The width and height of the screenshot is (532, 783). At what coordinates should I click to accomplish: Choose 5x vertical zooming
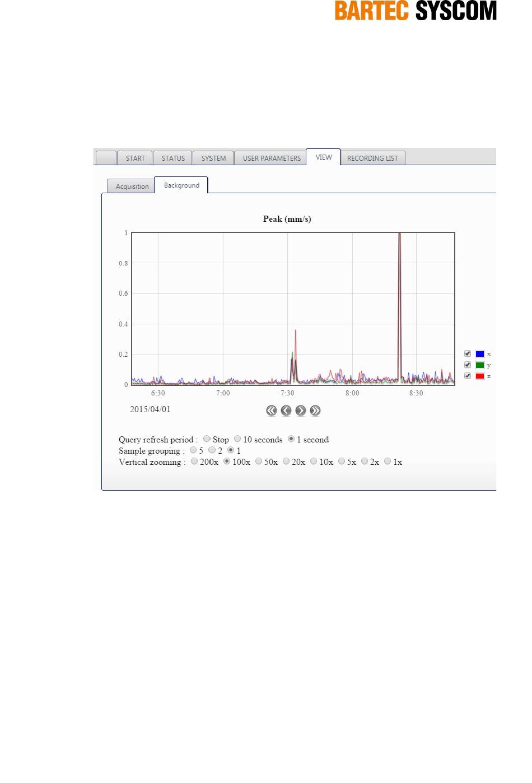point(342,461)
